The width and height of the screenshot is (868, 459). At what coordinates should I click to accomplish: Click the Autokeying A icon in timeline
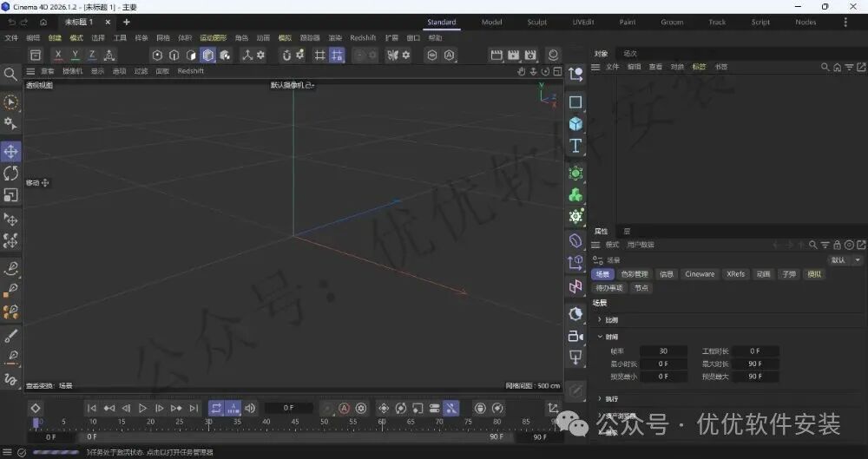pos(344,408)
